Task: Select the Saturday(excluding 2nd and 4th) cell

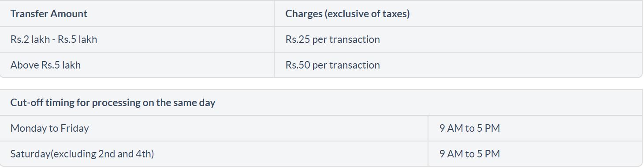Action: click(214, 154)
